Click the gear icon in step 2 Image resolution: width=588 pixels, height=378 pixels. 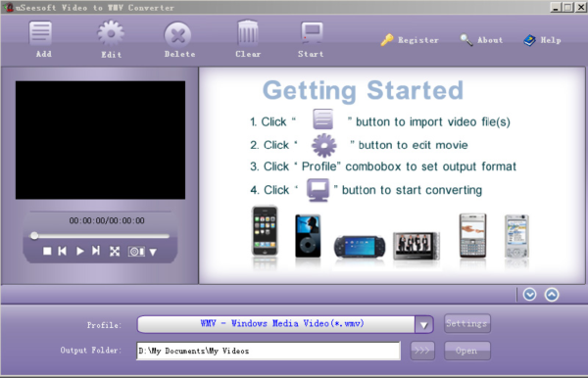tap(324, 145)
